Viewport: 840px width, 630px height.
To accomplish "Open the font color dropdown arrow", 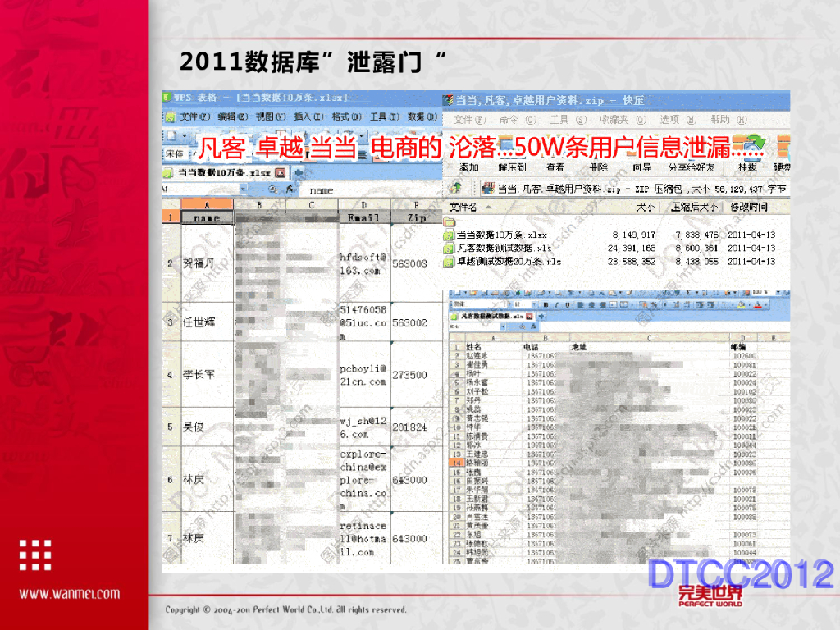I will click(766, 305).
